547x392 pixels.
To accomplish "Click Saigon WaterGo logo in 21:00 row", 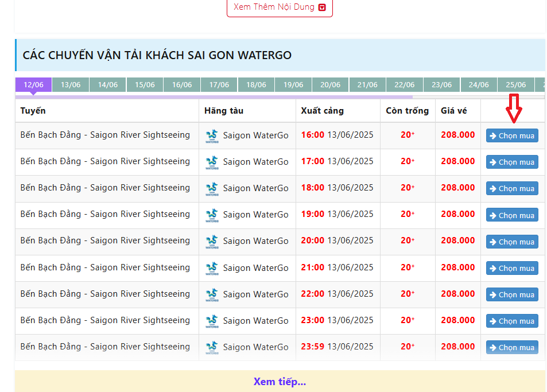I will tap(212, 268).
